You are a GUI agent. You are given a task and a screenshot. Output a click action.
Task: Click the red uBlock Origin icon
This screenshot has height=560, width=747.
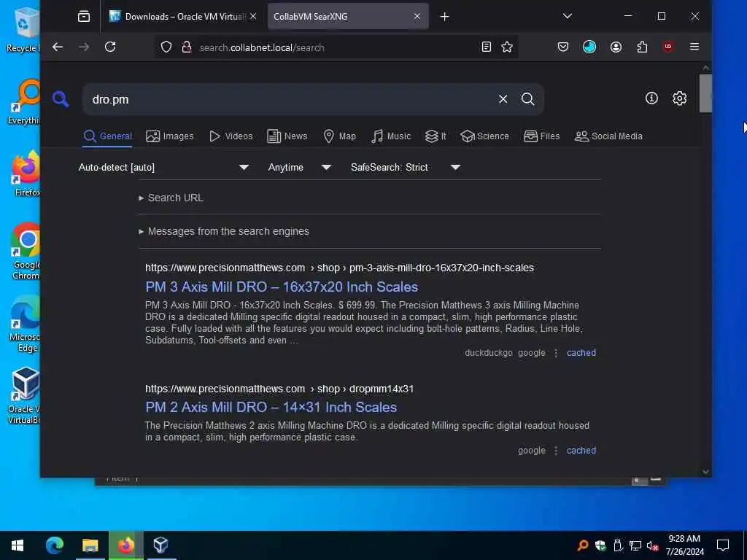pyautogui.click(x=668, y=47)
